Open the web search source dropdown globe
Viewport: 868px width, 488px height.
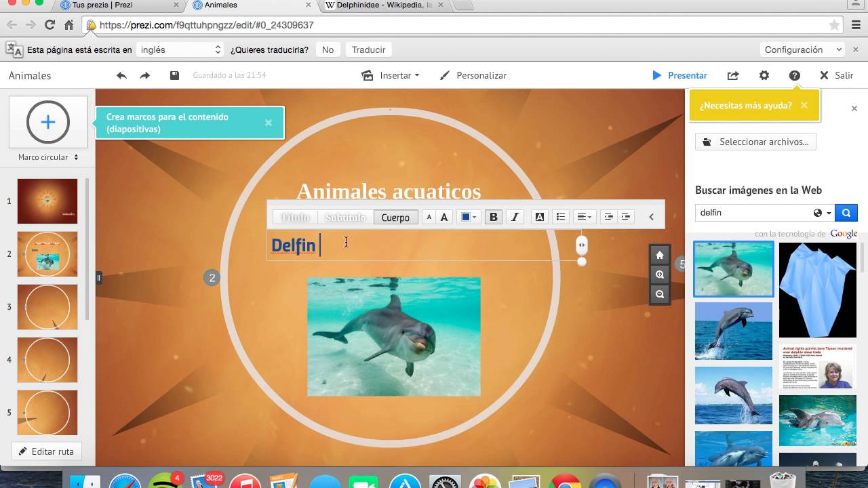[x=822, y=213]
